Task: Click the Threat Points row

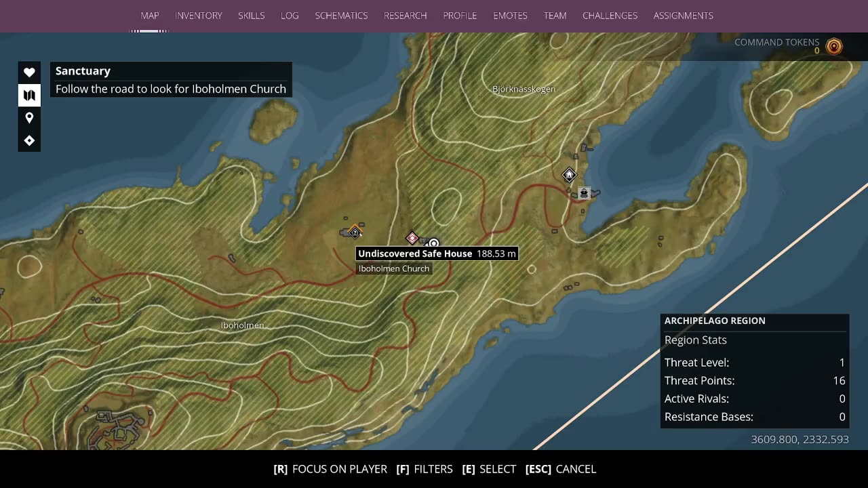Action: [755, 381]
